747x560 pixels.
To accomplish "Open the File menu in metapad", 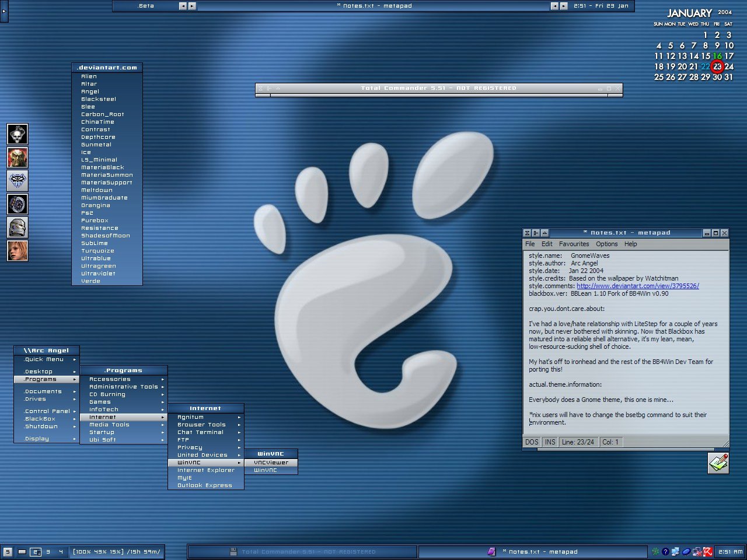I will coord(530,244).
